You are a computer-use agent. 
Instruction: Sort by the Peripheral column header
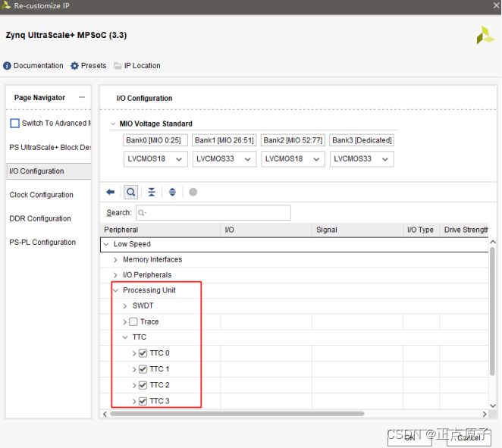(x=161, y=230)
